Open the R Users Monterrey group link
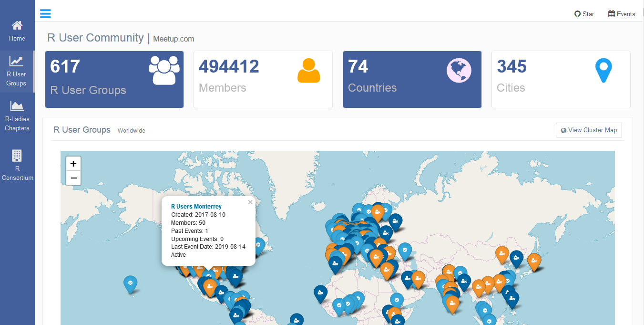This screenshot has height=325, width=644. click(196, 207)
